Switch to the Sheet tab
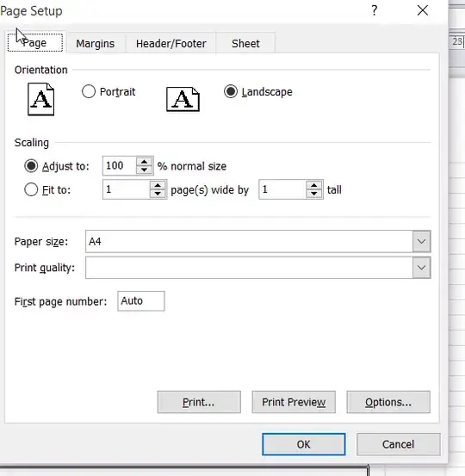 tap(245, 44)
